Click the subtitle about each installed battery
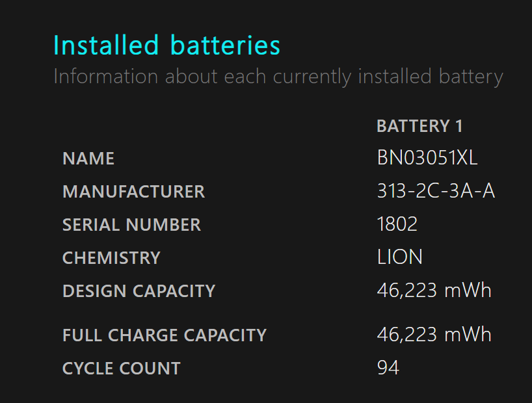Viewport: 532px width, 403px height. coord(278,77)
